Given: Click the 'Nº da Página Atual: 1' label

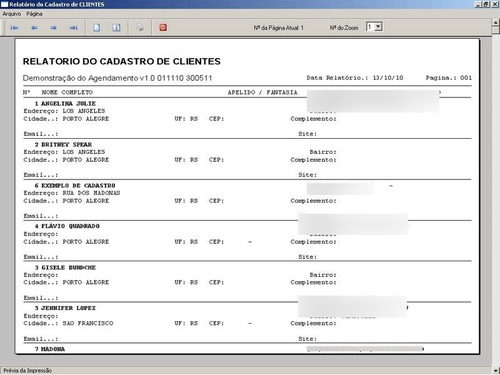Looking at the screenshot, I should (x=278, y=28).
